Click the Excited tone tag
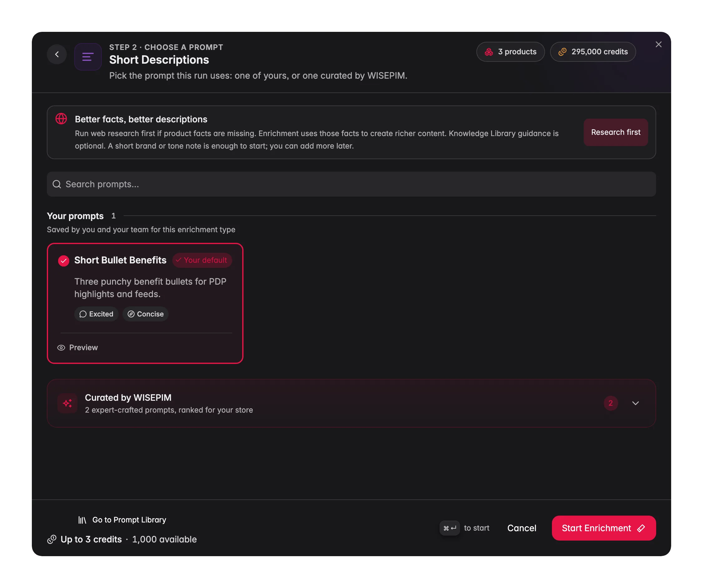The image size is (703, 588). [x=96, y=314]
